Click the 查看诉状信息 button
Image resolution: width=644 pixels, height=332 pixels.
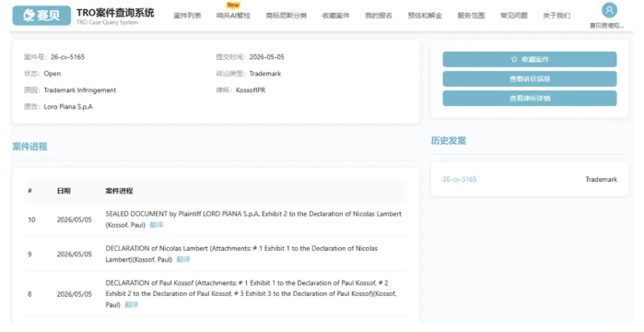[x=530, y=79]
